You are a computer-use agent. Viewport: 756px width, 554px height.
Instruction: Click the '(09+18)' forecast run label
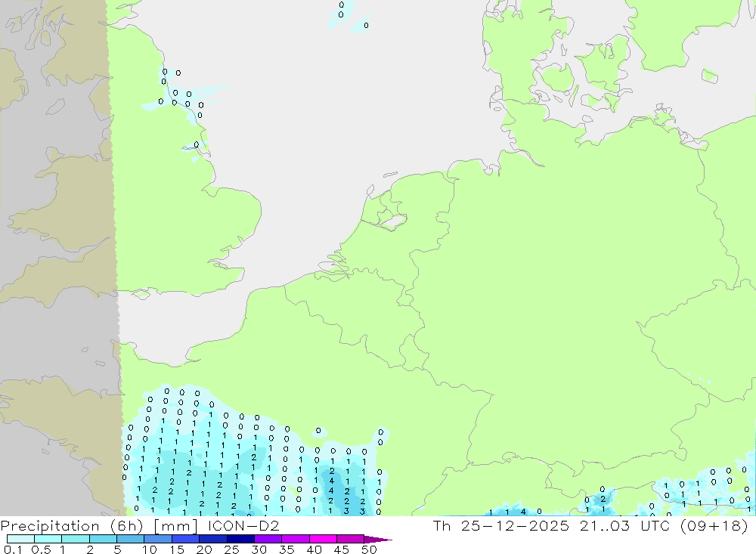click(x=714, y=525)
